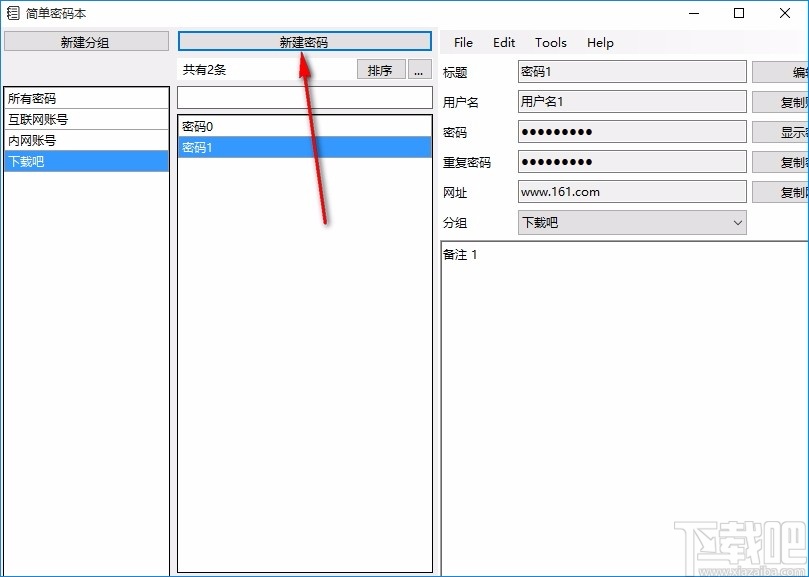
Task: Click the show button beside the 密码 field
Action: tap(781, 132)
